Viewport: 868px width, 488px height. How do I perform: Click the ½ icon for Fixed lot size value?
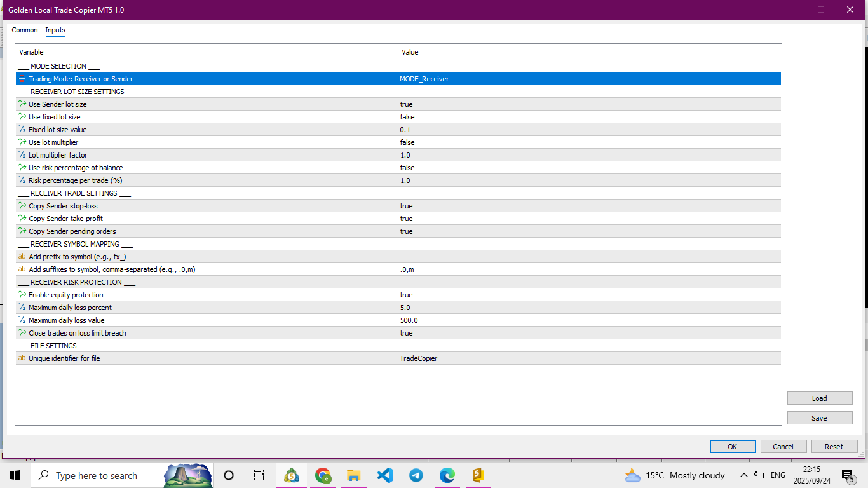(22, 130)
